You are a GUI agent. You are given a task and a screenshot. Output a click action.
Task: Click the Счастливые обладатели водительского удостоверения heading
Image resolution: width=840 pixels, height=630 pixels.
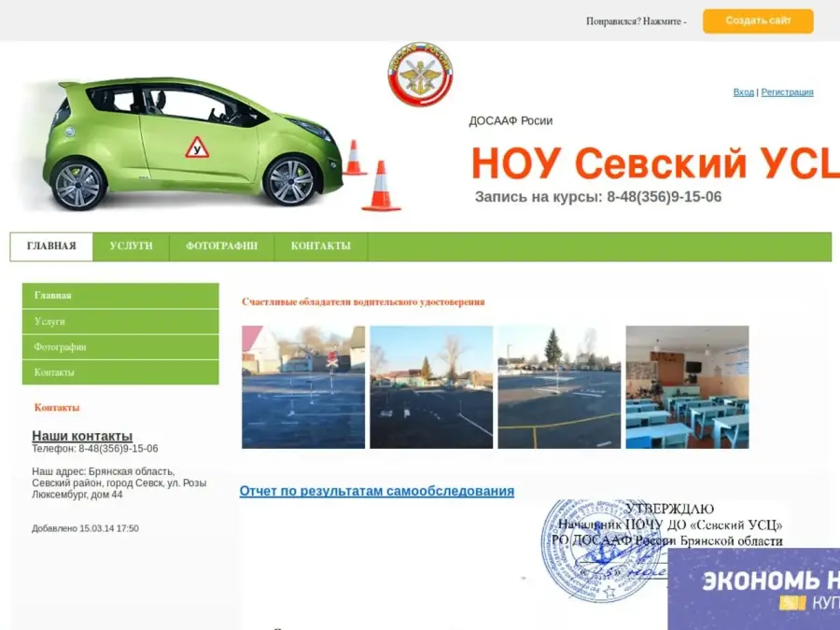[x=363, y=302]
